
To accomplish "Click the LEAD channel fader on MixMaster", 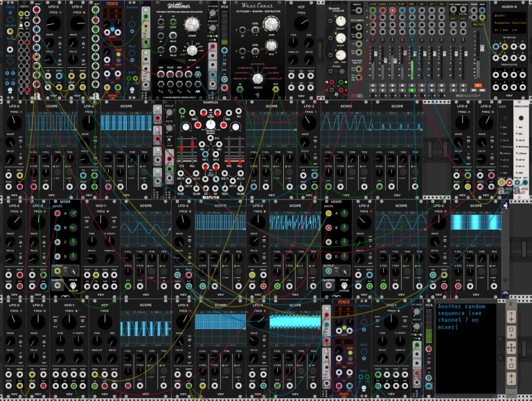I will pos(375,53).
